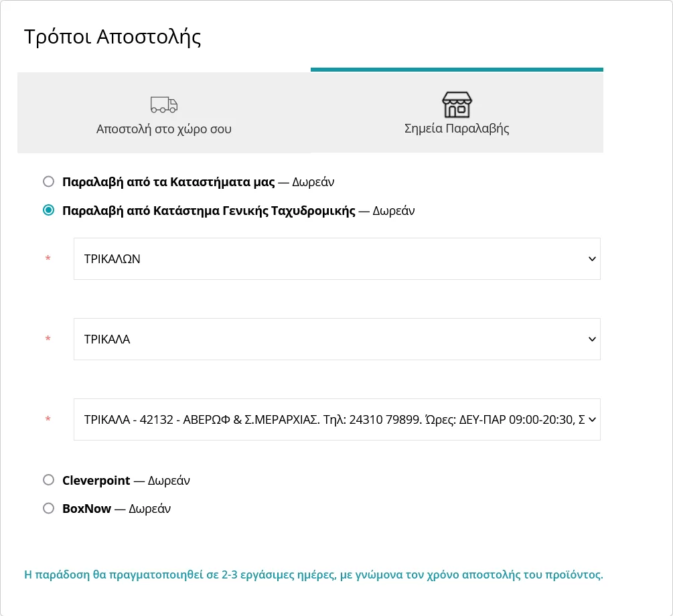
Task: Select the Cleverpoint radio button
Action: pos(48,480)
